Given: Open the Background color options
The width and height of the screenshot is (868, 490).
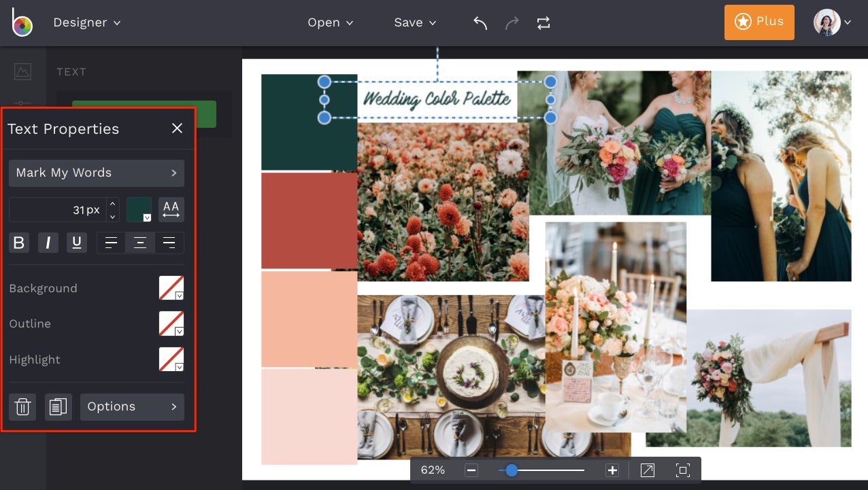Looking at the screenshot, I should [171, 287].
